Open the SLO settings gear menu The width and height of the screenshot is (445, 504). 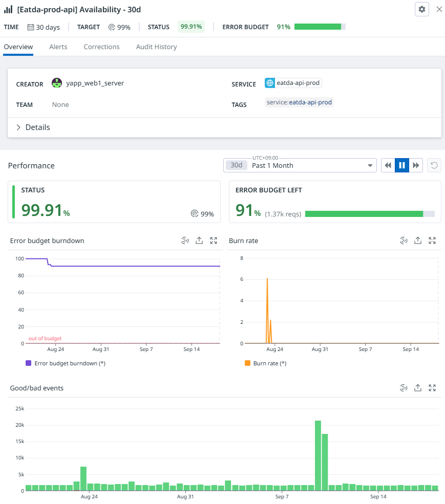coord(421,9)
